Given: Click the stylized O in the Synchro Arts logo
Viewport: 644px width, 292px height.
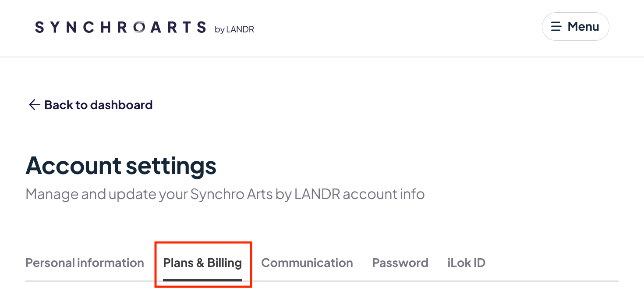Looking at the screenshot, I should (139, 27).
